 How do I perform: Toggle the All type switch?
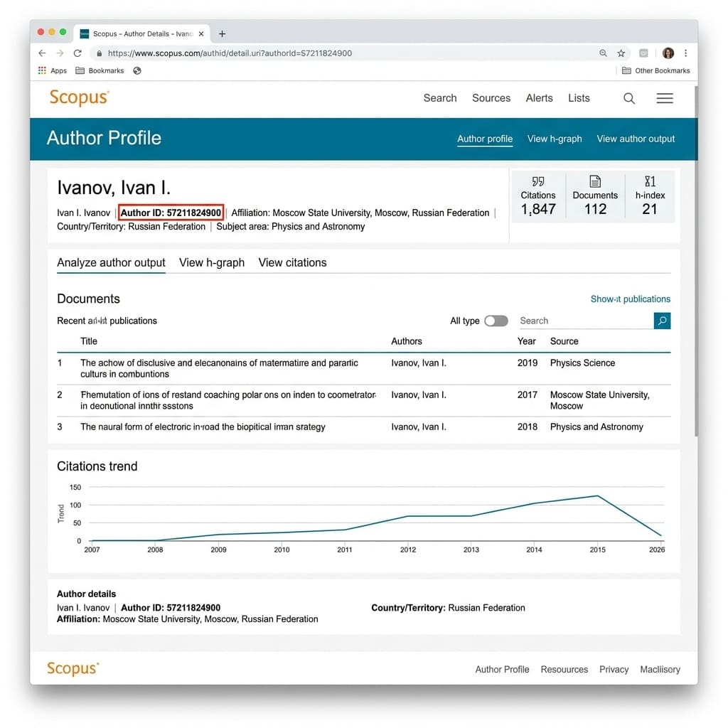coord(496,321)
